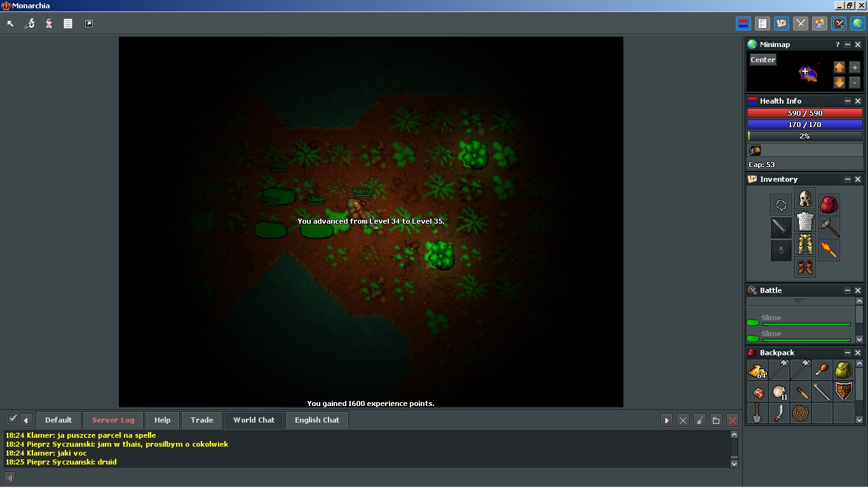The image size is (868, 488).
Task: Click the minimap zoom in plus button
Action: click(x=854, y=67)
